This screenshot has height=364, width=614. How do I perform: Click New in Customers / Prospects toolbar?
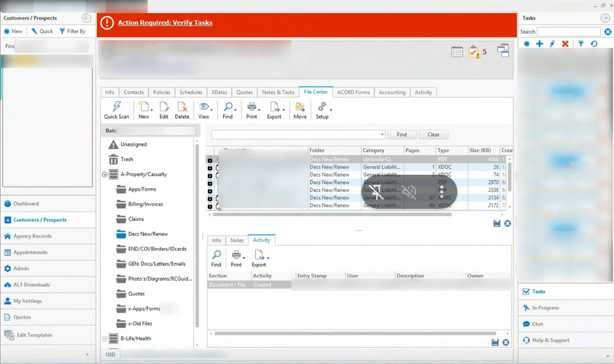[x=13, y=31]
